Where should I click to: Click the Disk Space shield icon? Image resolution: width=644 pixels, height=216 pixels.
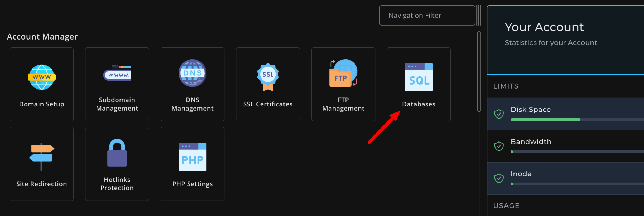[499, 114]
